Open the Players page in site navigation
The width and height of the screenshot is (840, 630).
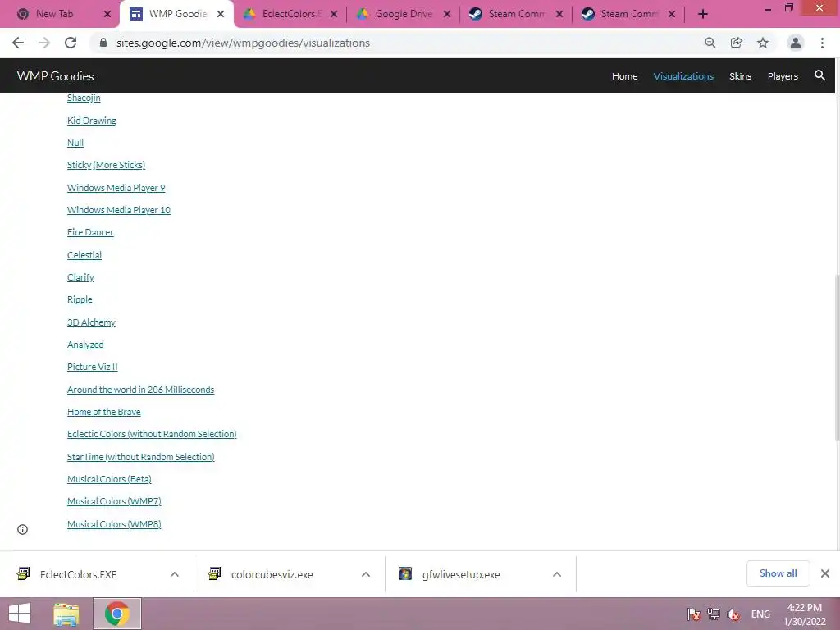coord(782,76)
